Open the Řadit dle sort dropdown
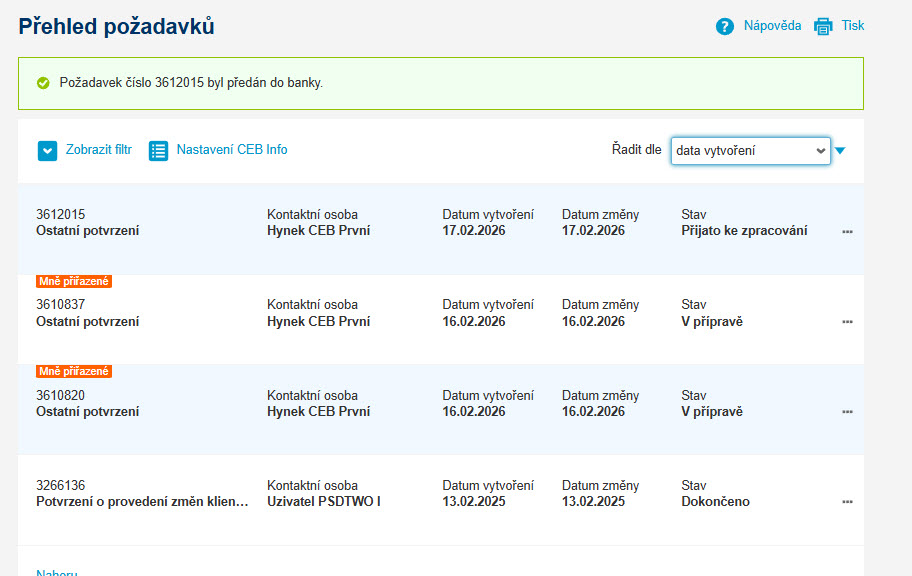The width and height of the screenshot is (912, 576). click(x=750, y=151)
